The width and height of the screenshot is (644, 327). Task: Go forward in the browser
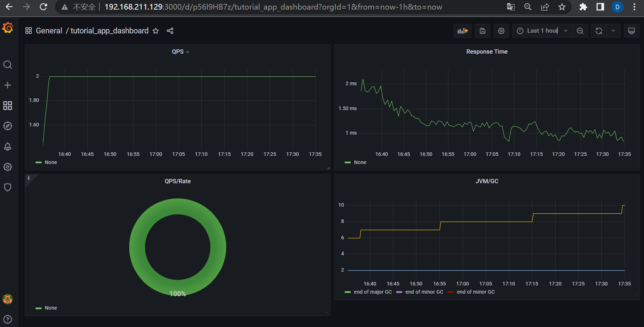coord(26,7)
